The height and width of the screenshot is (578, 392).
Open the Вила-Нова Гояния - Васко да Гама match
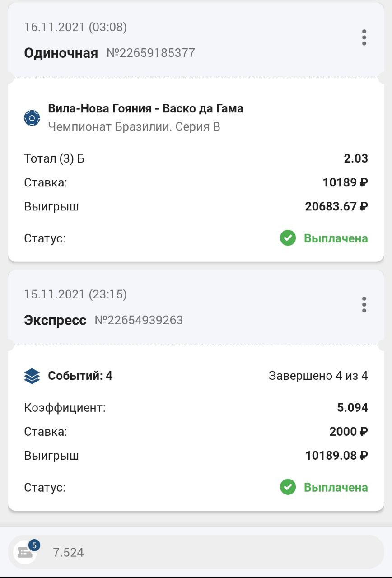(145, 109)
